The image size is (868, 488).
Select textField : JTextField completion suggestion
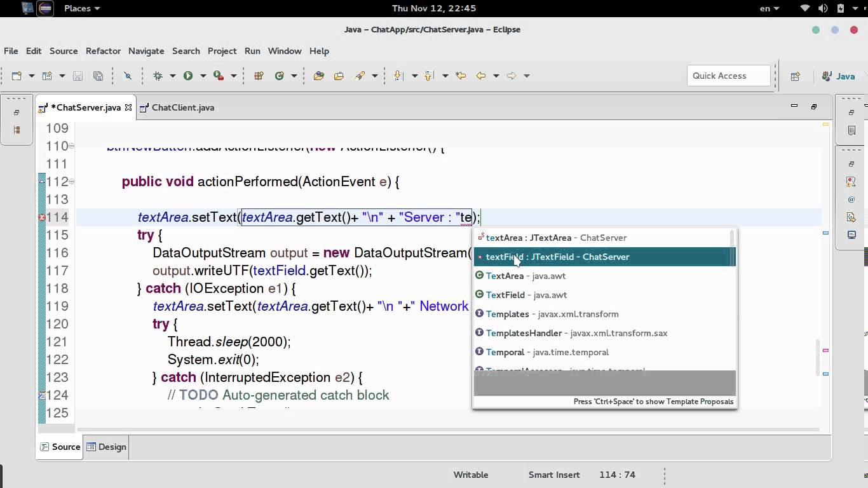(x=558, y=257)
